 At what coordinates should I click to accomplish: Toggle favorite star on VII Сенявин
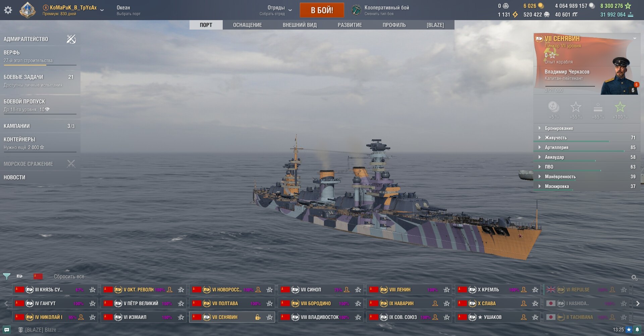click(269, 317)
